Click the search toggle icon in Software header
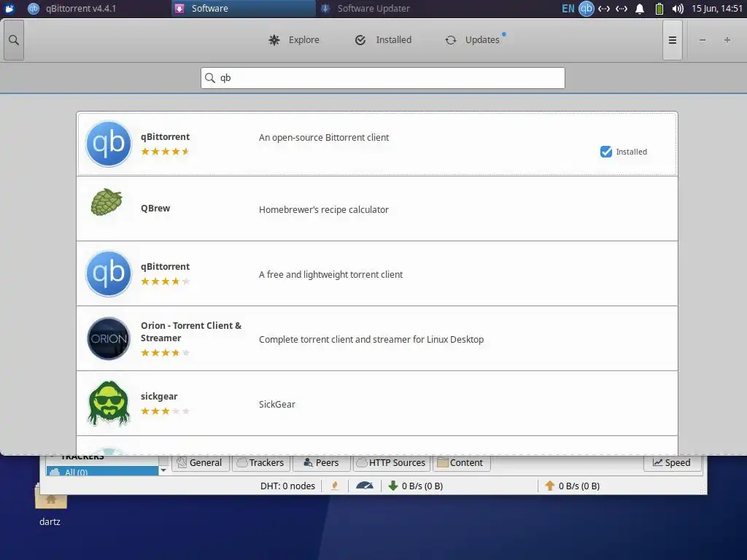 point(14,40)
